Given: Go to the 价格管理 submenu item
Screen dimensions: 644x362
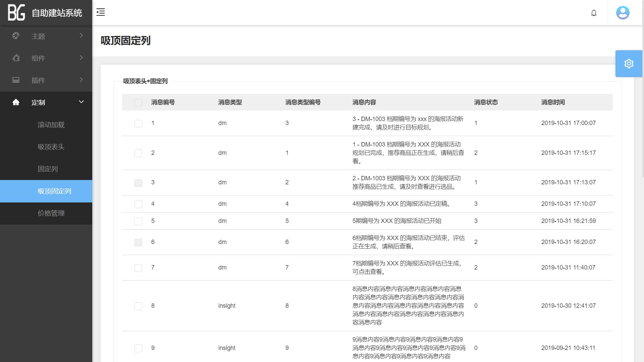Looking at the screenshot, I should point(51,213).
